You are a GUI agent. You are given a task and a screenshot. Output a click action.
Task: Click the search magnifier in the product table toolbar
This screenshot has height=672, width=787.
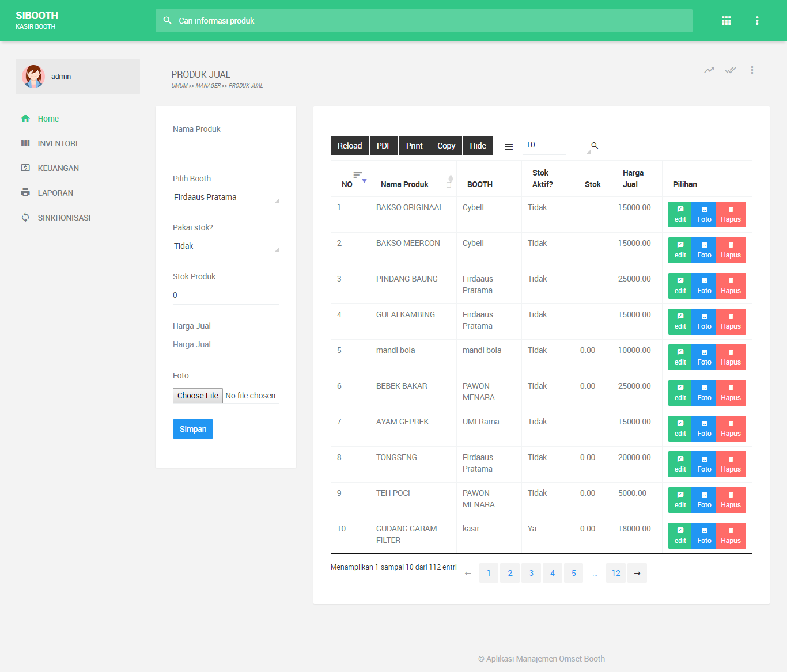click(595, 145)
